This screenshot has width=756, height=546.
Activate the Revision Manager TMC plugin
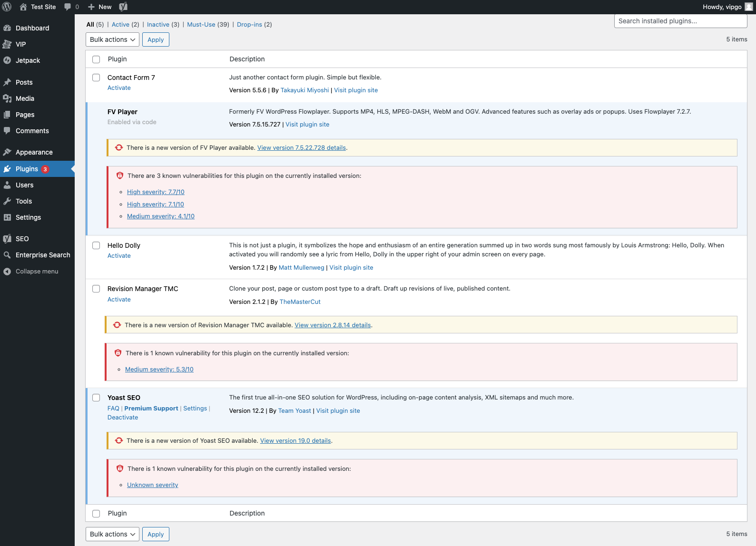click(x=119, y=300)
